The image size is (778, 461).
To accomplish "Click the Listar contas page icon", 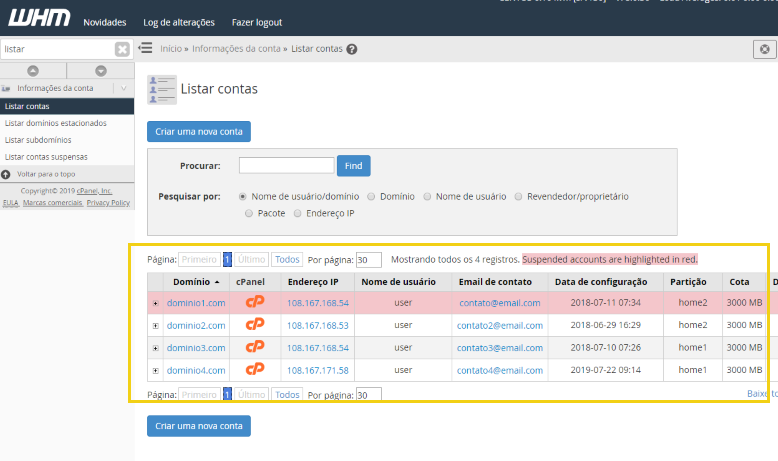I will [x=162, y=90].
